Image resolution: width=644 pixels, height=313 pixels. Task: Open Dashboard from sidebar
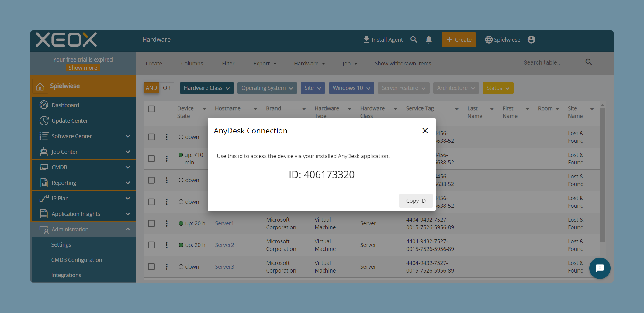point(84,105)
